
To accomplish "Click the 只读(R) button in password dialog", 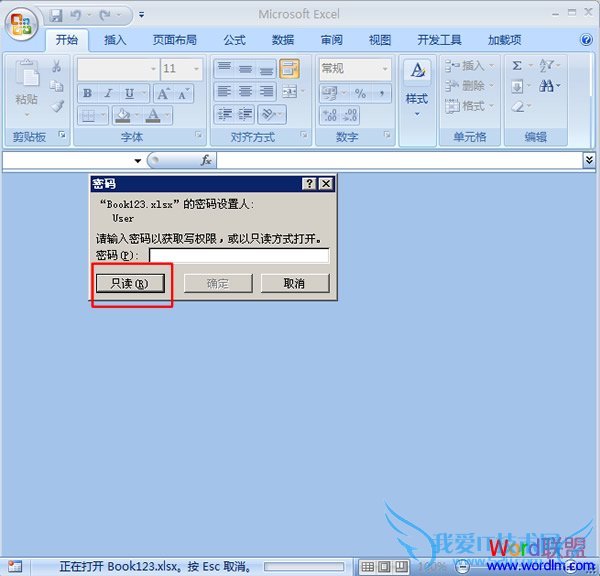I will pyautogui.click(x=130, y=284).
